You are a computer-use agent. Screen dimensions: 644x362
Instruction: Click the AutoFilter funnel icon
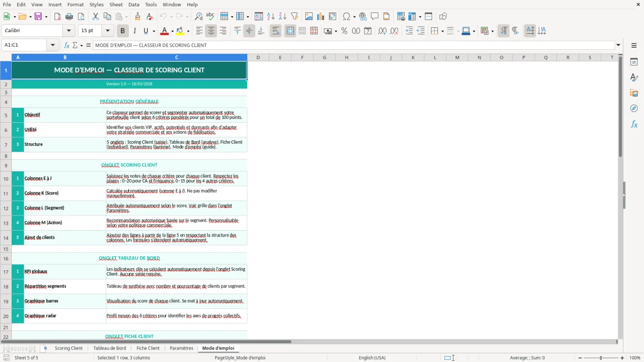pyautogui.click(x=295, y=17)
